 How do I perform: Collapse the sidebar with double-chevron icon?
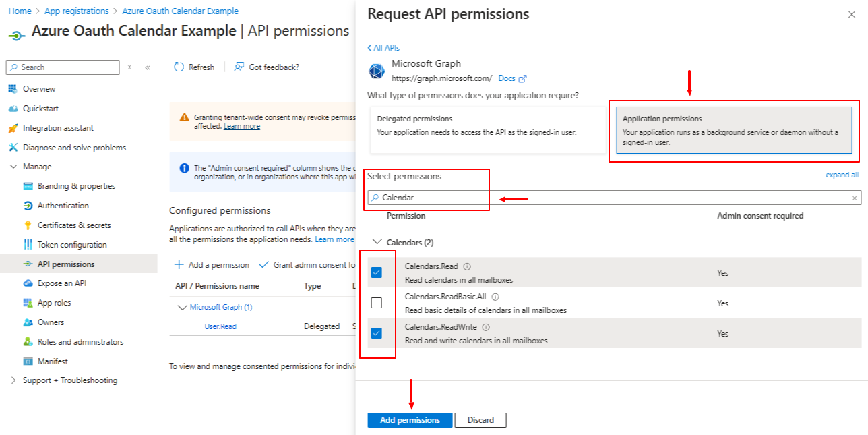[x=148, y=67]
